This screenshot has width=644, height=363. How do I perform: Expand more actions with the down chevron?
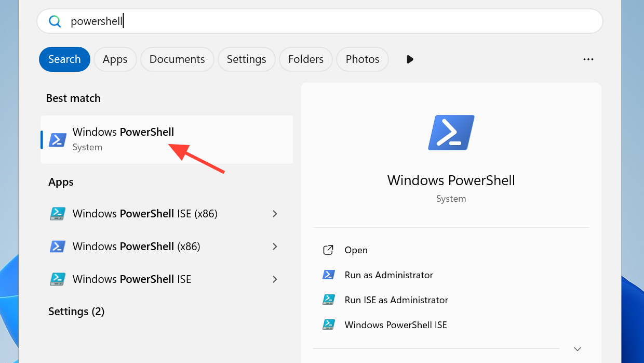(578, 348)
